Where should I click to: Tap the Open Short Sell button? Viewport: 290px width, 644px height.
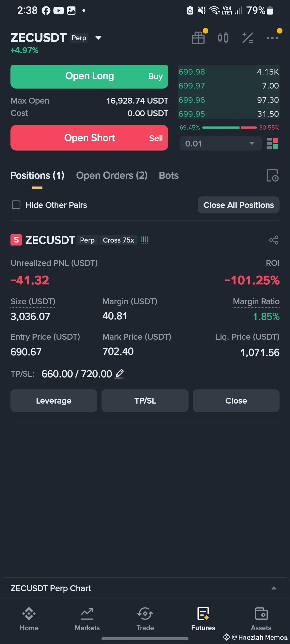89,138
